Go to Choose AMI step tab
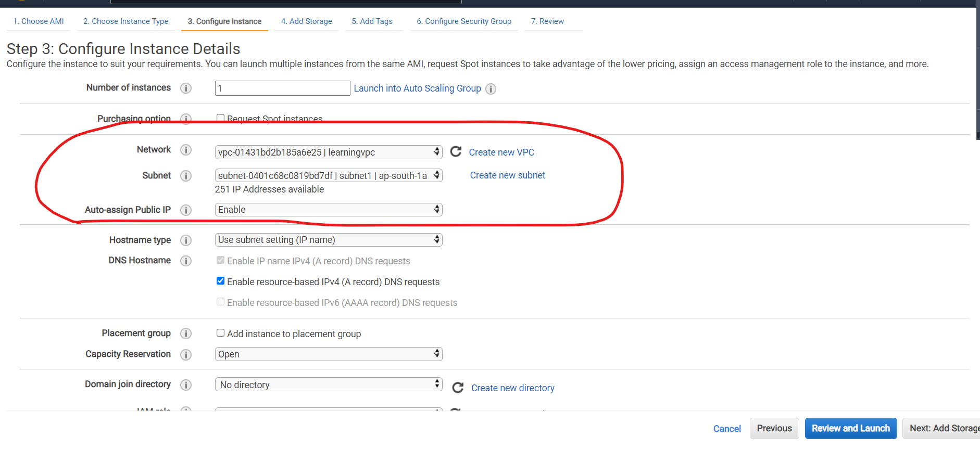The image size is (980, 449). [39, 21]
